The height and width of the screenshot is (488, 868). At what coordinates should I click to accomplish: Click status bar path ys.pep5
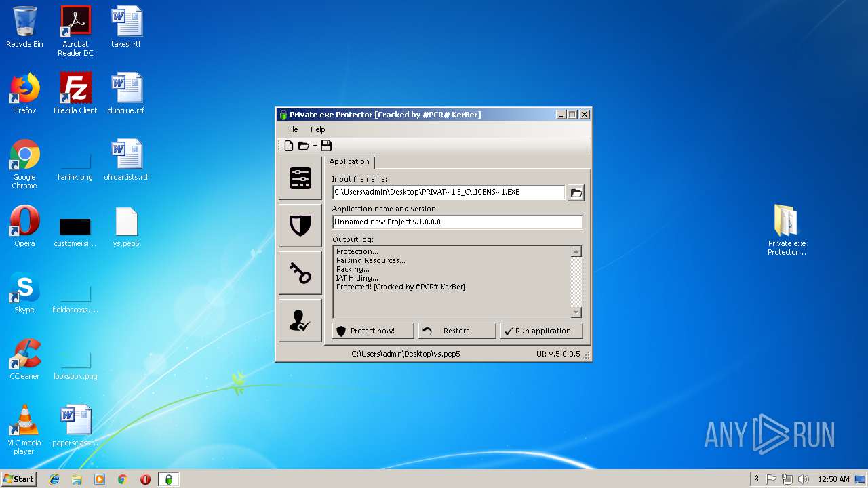(406, 354)
